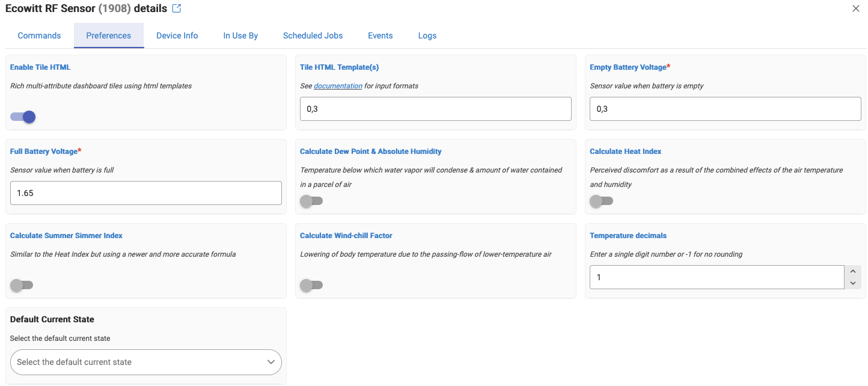Click 'Sensor value when battery is full' text

coord(62,170)
